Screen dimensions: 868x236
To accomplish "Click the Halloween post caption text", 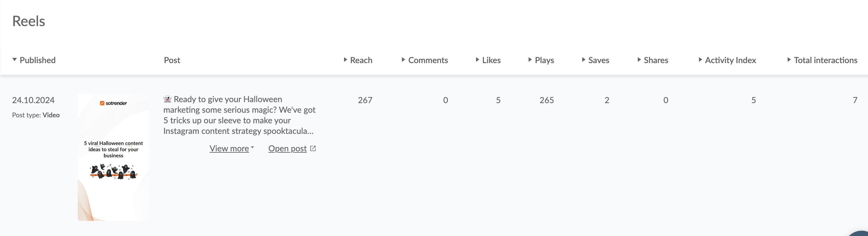I will click(x=239, y=115).
